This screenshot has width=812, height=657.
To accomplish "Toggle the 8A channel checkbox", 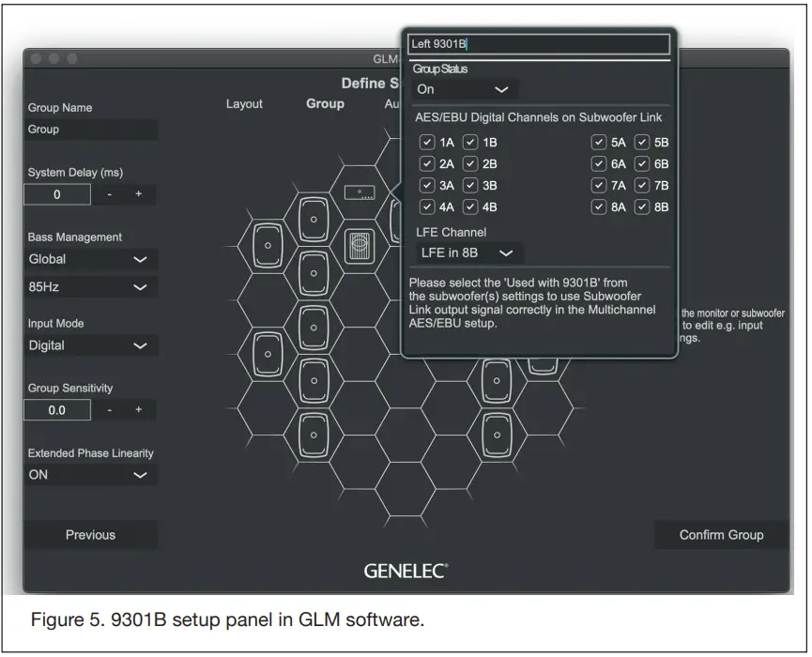I will [x=599, y=206].
